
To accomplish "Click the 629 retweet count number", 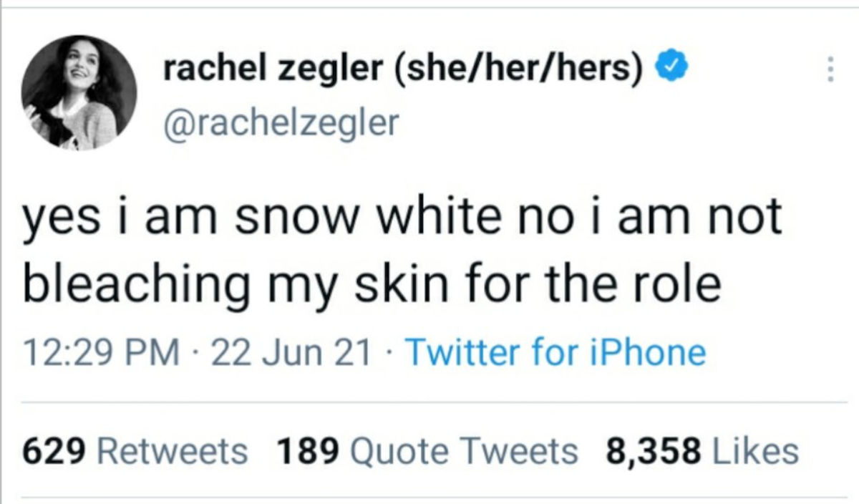I will 56,451.
